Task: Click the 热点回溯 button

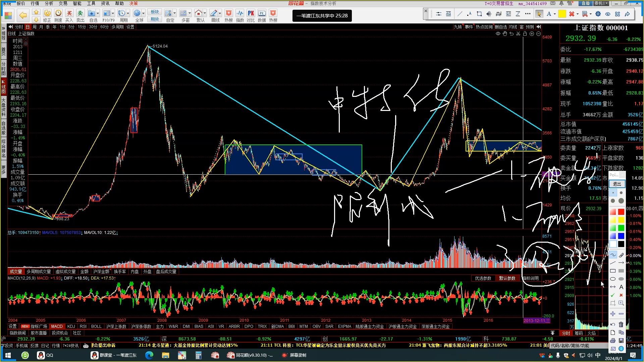Action: [484, 27]
